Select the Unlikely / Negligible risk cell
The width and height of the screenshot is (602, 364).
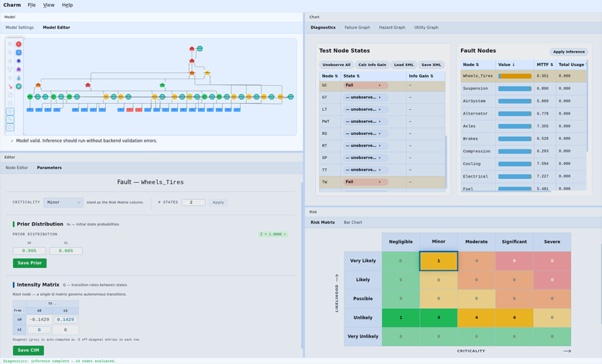click(400, 318)
